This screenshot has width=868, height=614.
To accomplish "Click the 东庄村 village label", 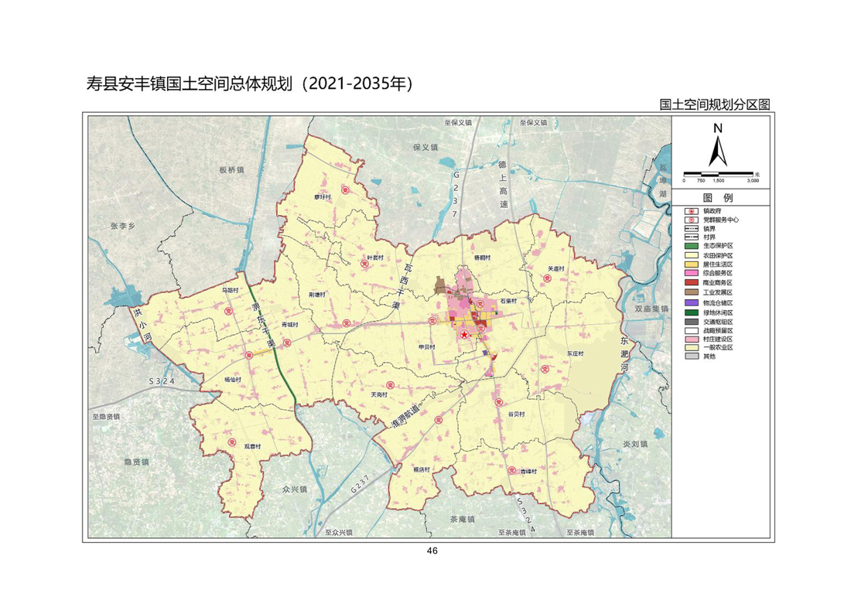I will (574, 353).
